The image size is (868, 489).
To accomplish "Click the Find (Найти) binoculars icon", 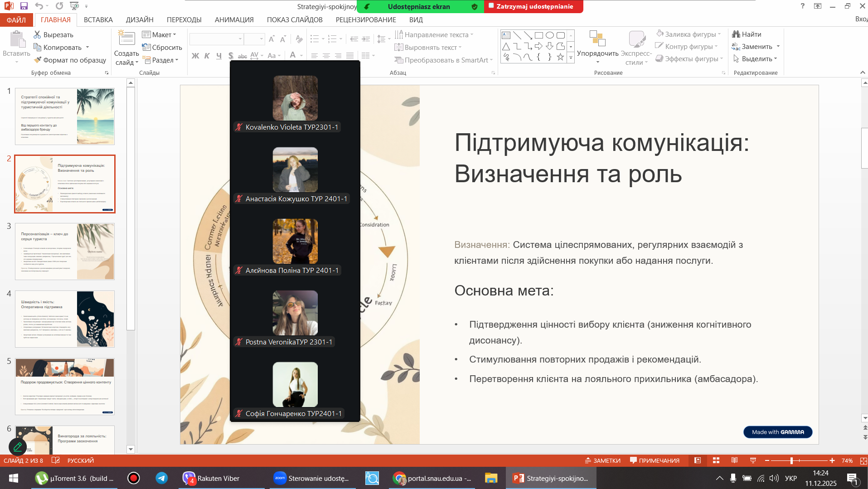I will click(x=736, y=34).
